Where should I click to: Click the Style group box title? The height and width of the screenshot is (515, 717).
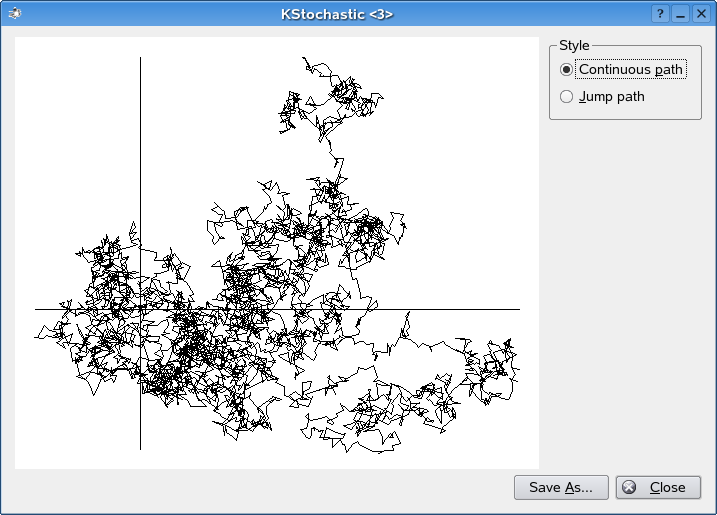point(574,45)
